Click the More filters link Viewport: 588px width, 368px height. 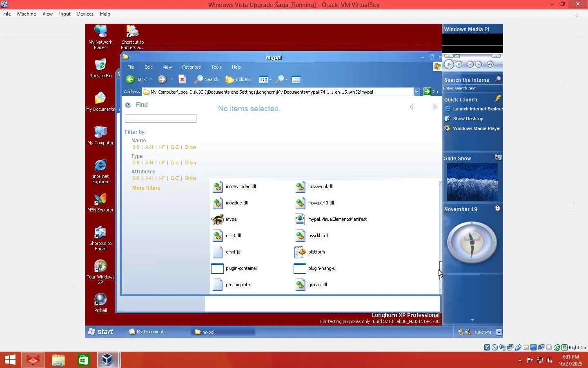point(146,188)
